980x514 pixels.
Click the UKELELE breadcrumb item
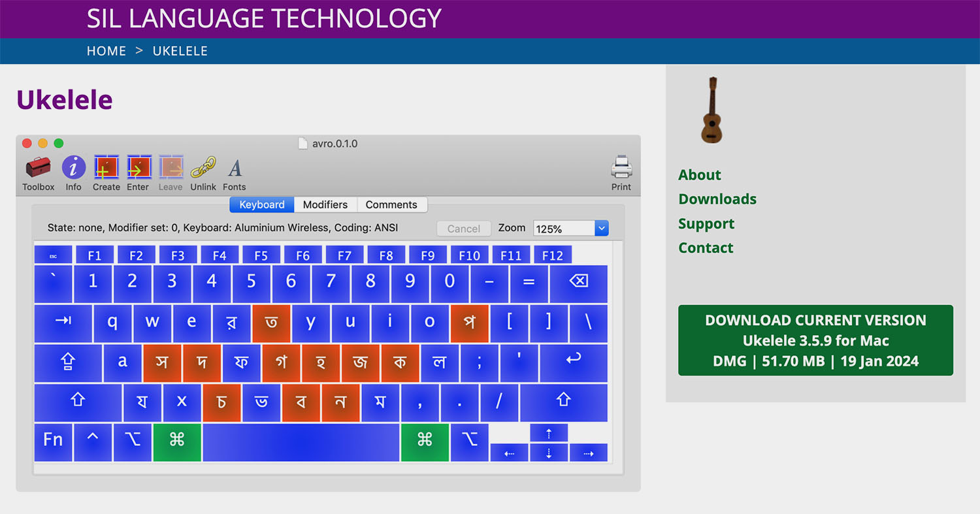pyautogui.click(x=180, y=51)
